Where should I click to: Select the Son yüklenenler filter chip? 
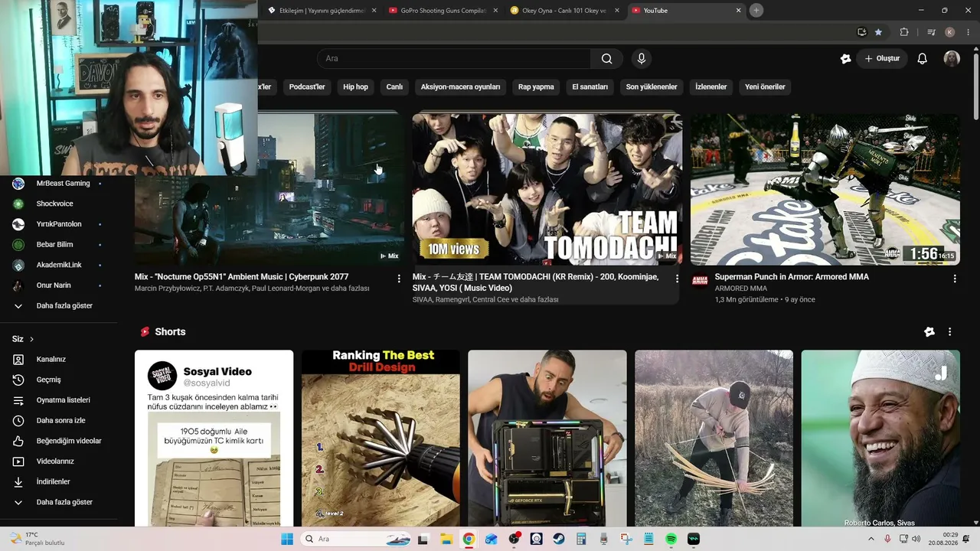652,87
